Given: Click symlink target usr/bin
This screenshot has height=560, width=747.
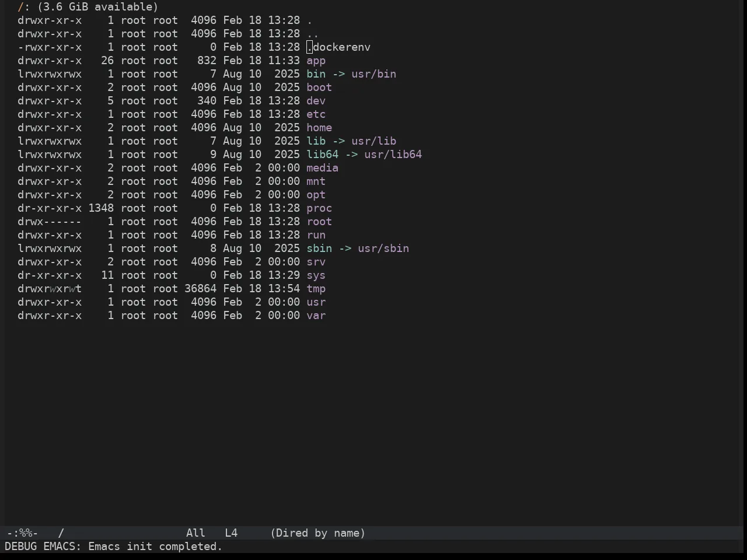Looking at the screenshot, I should click(373, 74).
